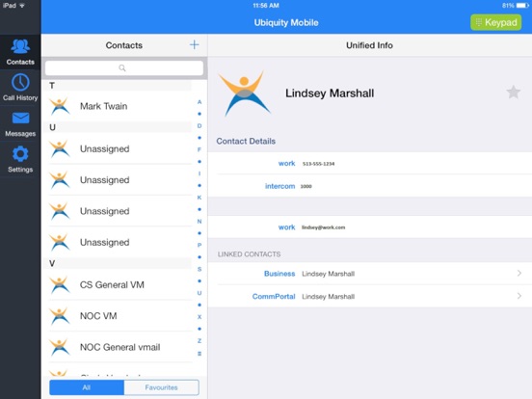
Task: Click Lindsey Marshall's large profile avatar
Action: point(244,93)
